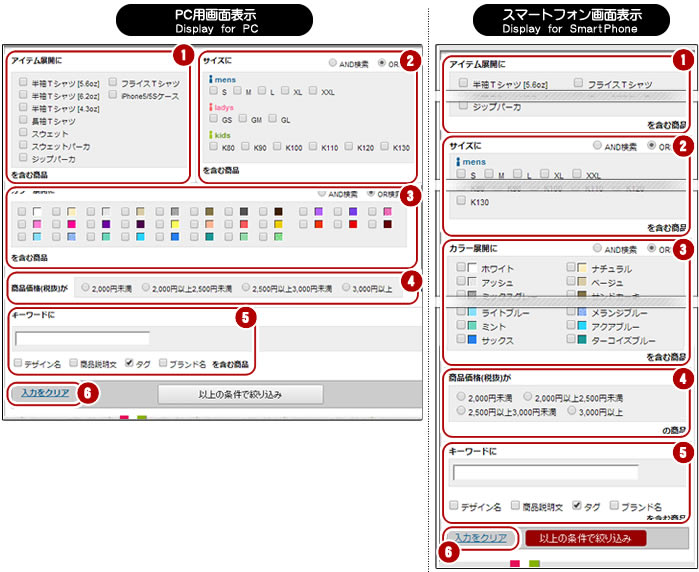Check ladys size GS in PC panel
699x572 pixels.
coord(214,119)
